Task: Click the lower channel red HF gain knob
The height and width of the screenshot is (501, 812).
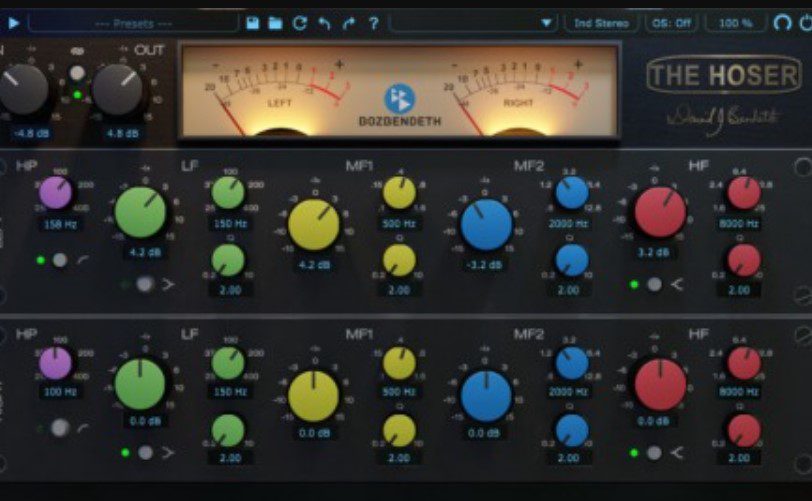Action: 660,384
